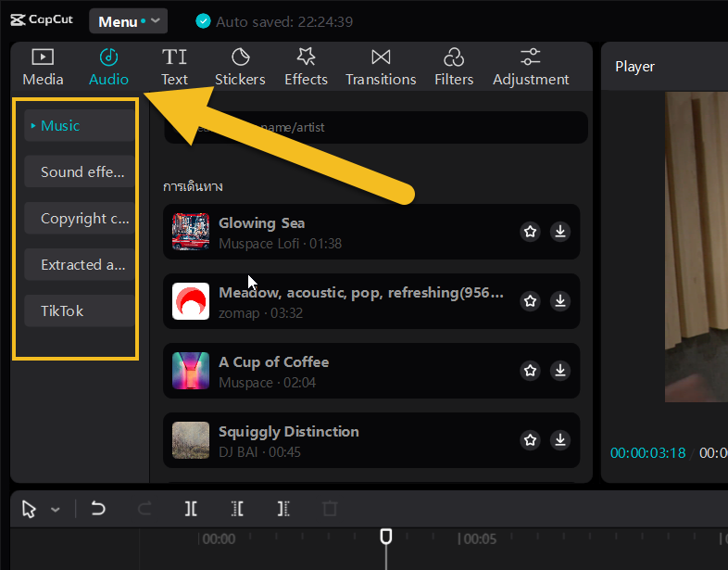Click the Squiggly Distinction thumbnail

[x=191, y=440]
